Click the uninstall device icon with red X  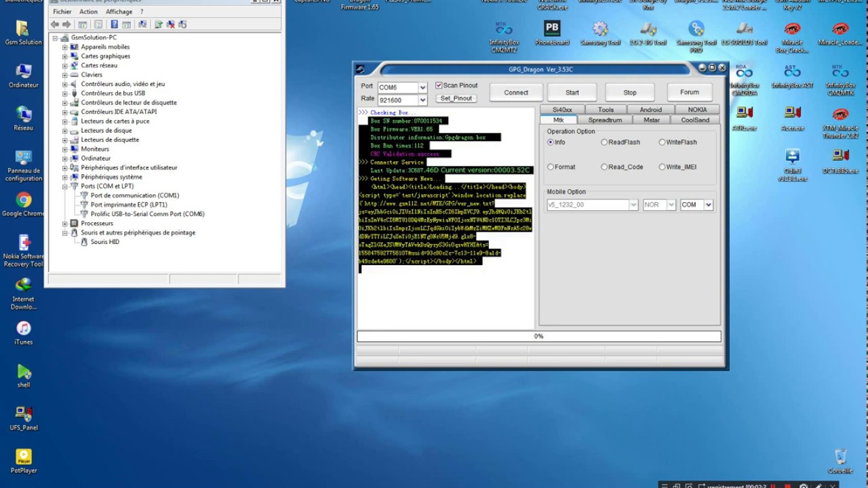170,24
